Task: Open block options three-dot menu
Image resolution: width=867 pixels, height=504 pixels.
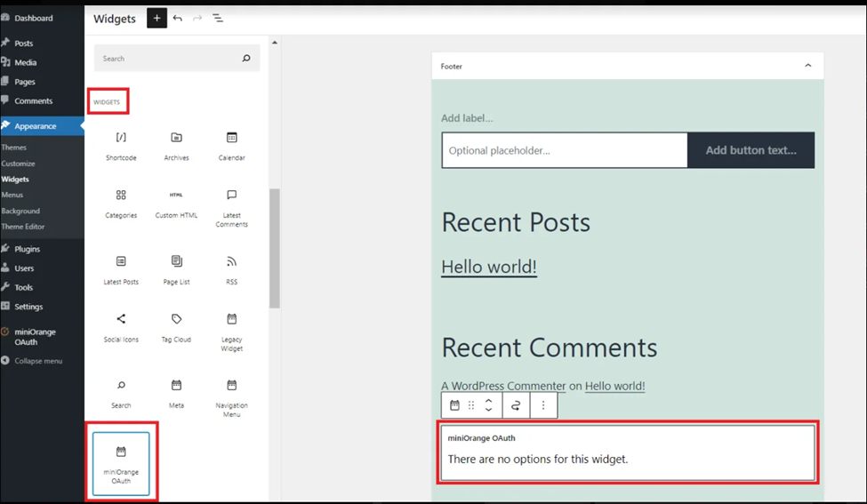Action: (543, 405)
